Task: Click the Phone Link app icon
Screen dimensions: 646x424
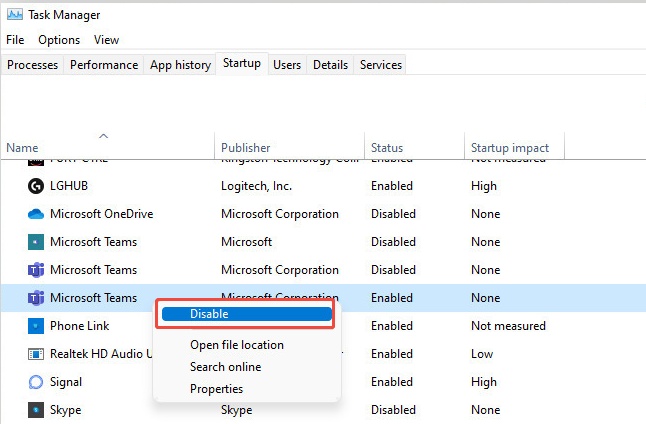Action: pos(36,326)
